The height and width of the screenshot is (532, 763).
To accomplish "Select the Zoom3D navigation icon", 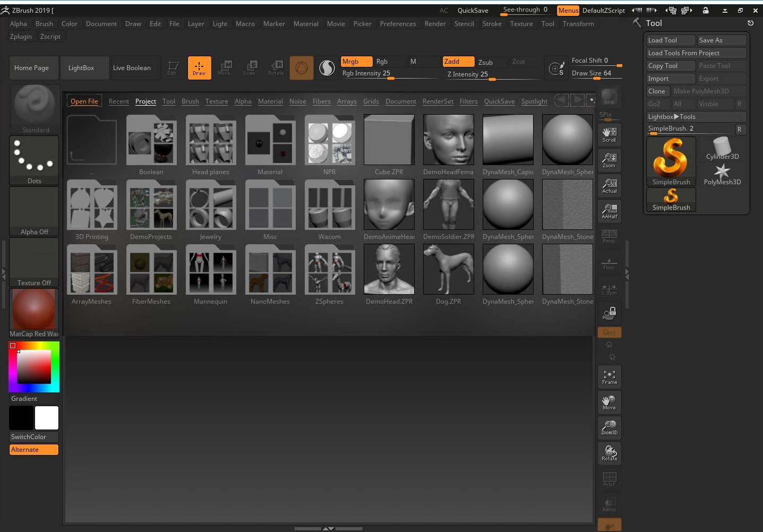I will [x=609, y=428].
